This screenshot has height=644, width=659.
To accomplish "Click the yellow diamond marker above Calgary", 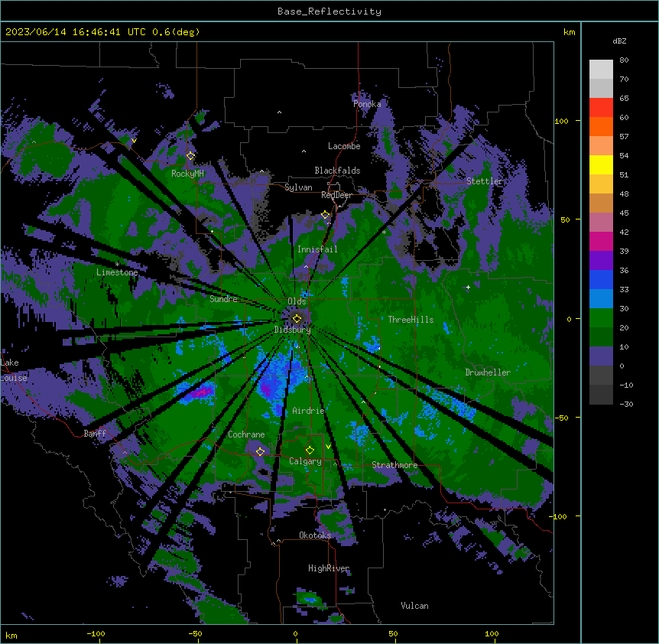I will (x=310, y=450).
